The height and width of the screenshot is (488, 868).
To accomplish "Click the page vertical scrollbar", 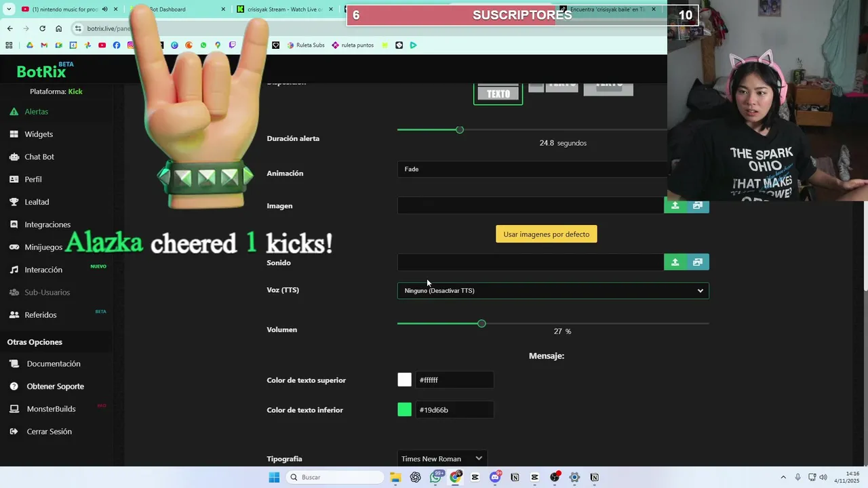I will [865, 245].
